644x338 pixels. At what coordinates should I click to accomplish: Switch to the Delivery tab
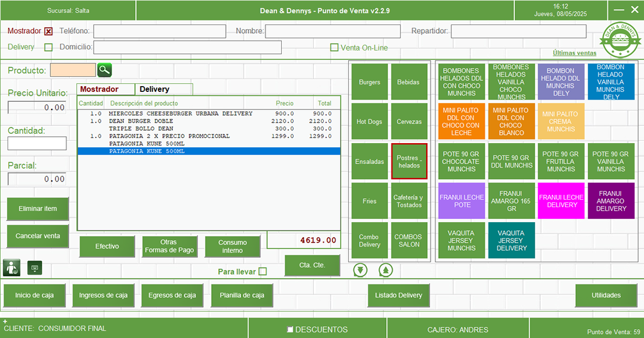(164, 89)
